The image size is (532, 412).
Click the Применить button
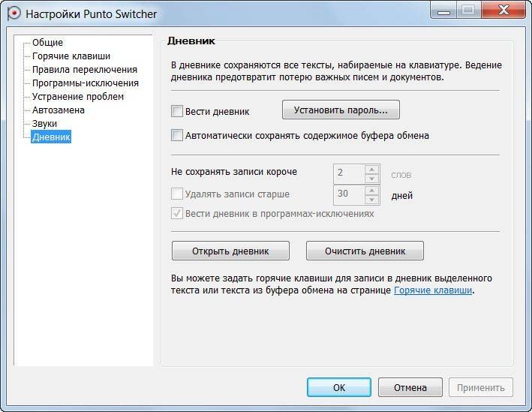pyautogui.click(x=481, y=387)
